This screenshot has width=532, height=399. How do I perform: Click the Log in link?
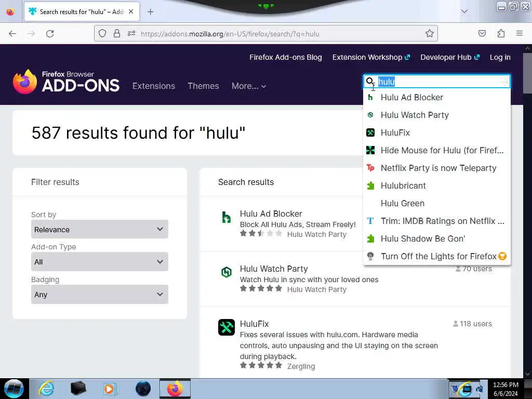point(500,57)
